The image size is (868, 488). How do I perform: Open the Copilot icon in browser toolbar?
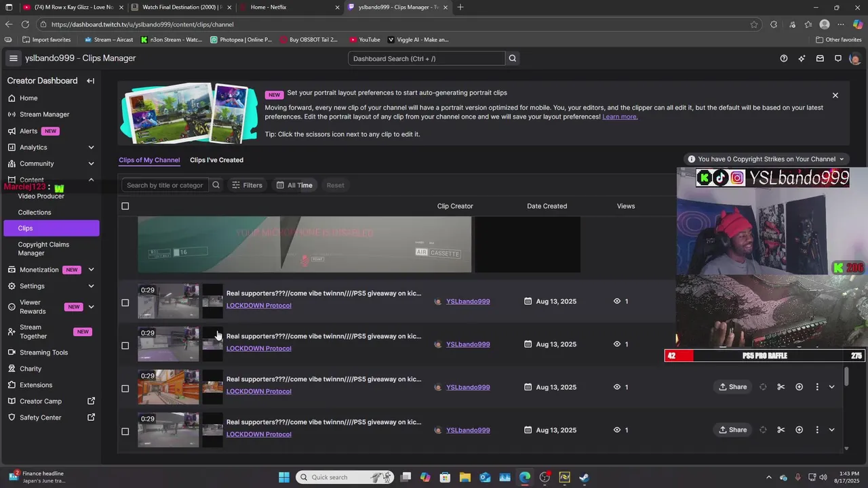tap(858, 24)
